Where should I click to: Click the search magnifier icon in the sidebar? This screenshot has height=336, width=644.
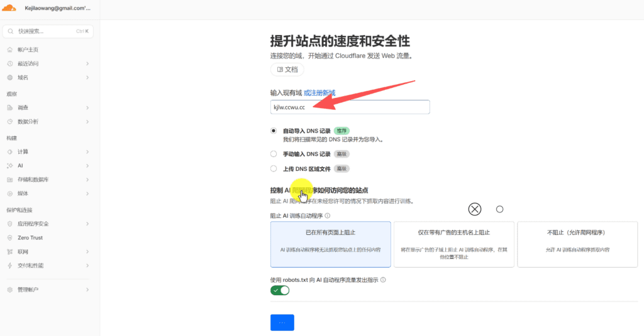pos(11,31)
